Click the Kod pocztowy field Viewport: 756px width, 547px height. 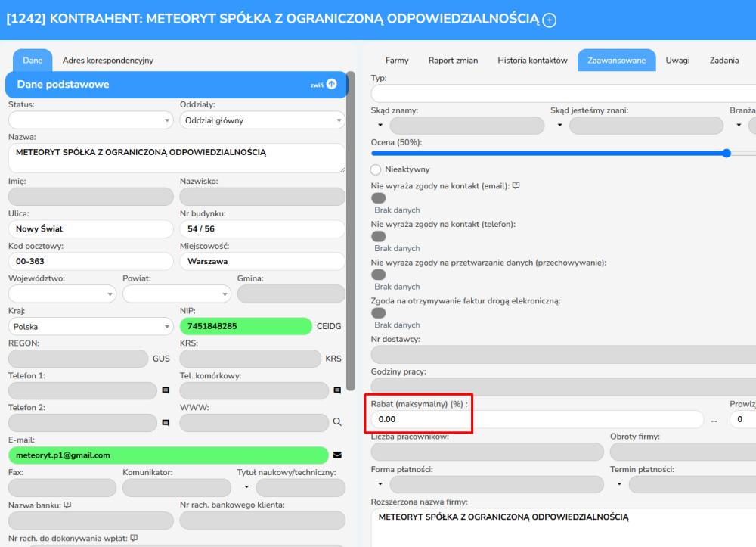91,261
